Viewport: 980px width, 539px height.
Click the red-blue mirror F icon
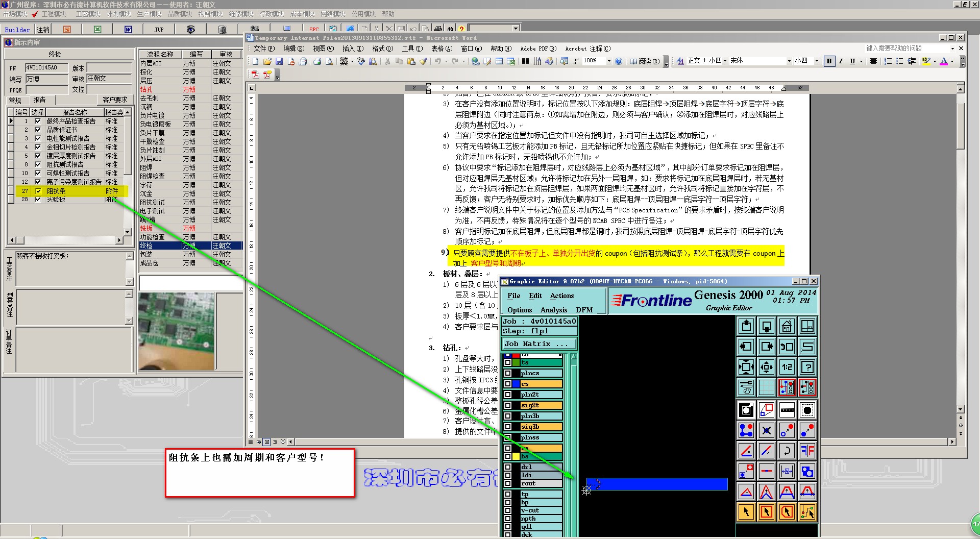[x=807, y=451]
